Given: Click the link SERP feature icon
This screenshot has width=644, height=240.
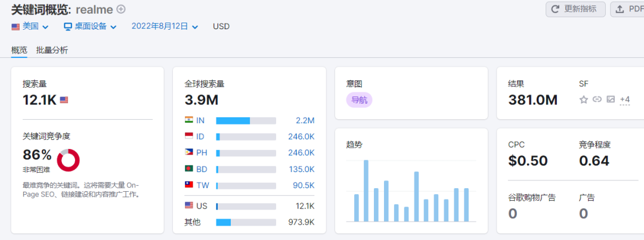Looking at the screenshot, I should click(597, 99).
